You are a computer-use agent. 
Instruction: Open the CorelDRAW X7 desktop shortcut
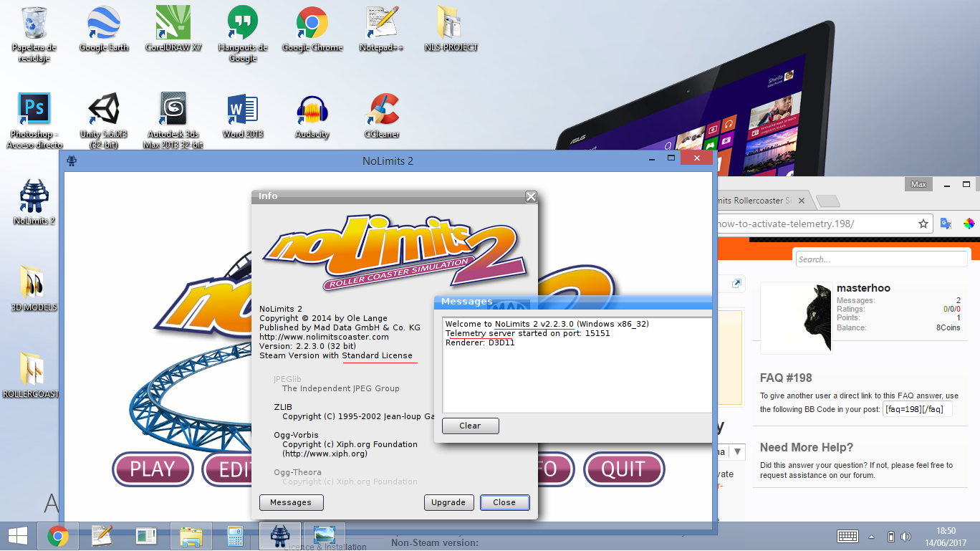(x=173, y=29)
